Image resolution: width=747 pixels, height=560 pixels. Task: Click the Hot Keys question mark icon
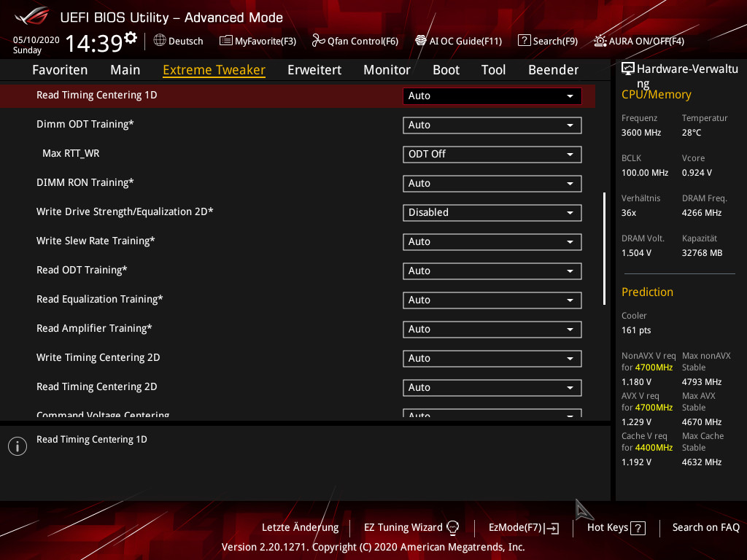click(x=638, y=528)
